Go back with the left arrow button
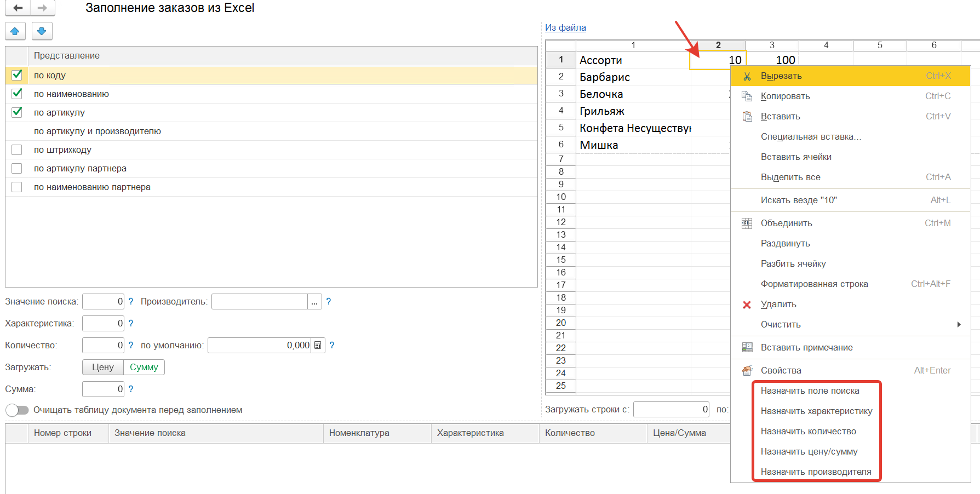980x494 pixels. point(18,8)
